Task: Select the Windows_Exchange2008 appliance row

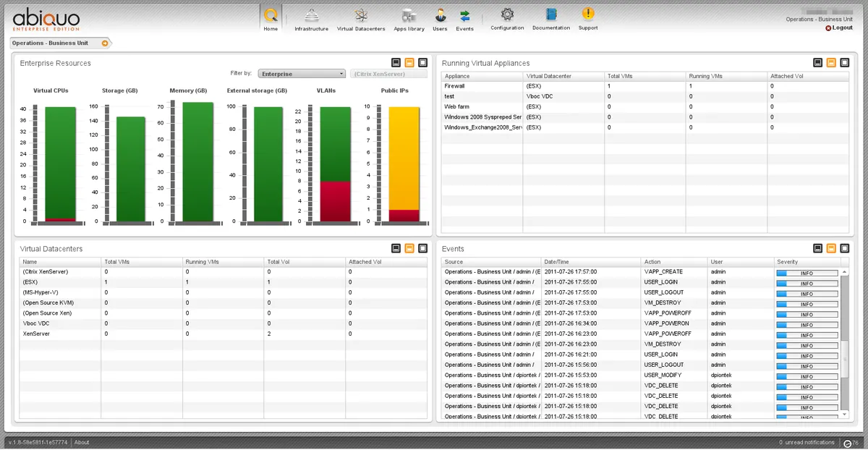Action: coord(645,127)
